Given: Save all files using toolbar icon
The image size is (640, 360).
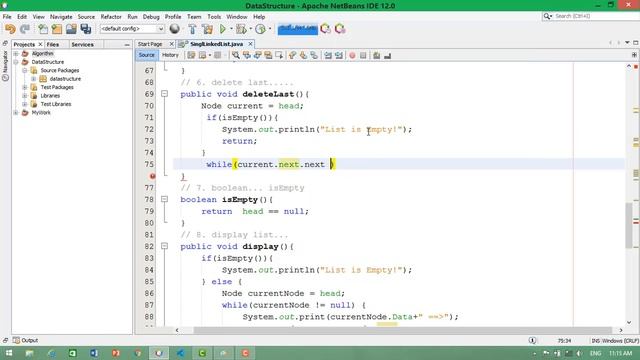Looking at the screenshot, I should pos(86,29).
